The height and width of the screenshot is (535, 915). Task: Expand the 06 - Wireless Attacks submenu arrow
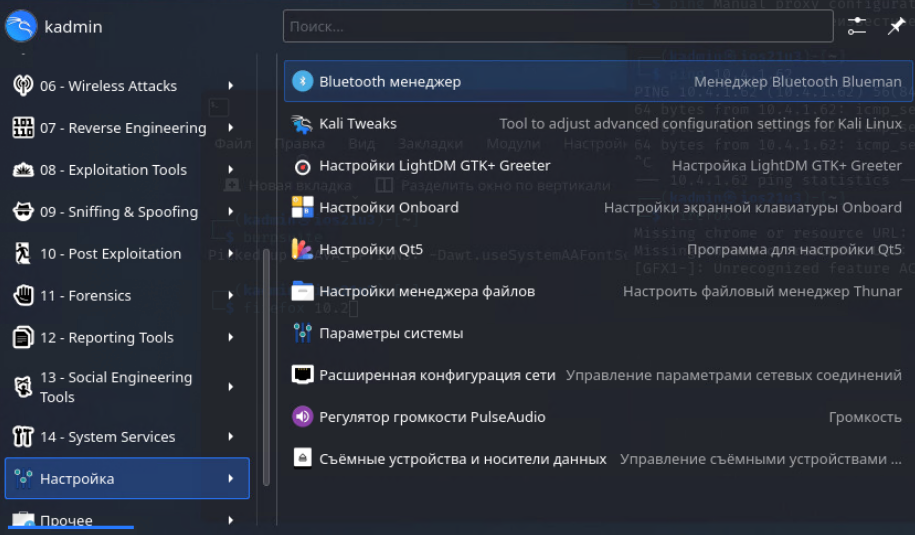[x=231, y=86]
